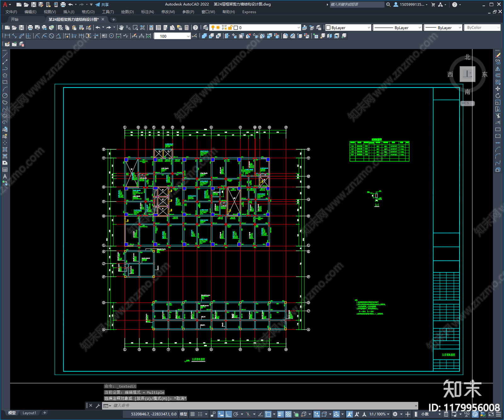The height and width of the screenshot is (420, 504).
Task: Open the 标注(N) menu
Action: point(147,12)
